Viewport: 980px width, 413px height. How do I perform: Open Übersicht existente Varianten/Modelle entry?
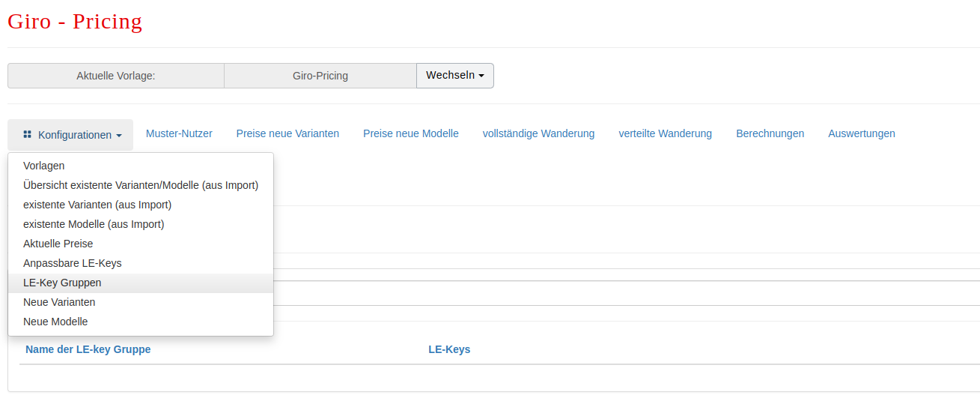(141, 185)
